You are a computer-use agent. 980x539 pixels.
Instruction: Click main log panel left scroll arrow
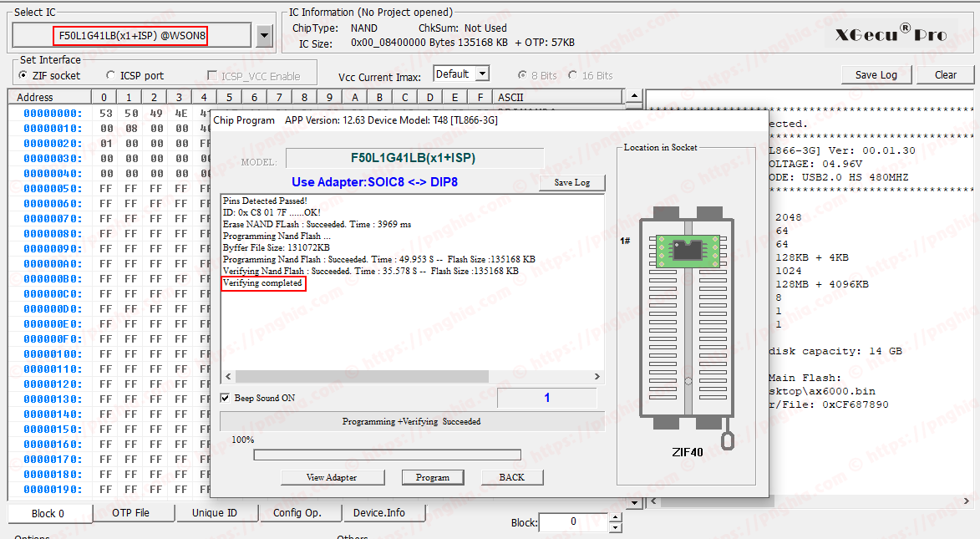click(x=653, y=501)
